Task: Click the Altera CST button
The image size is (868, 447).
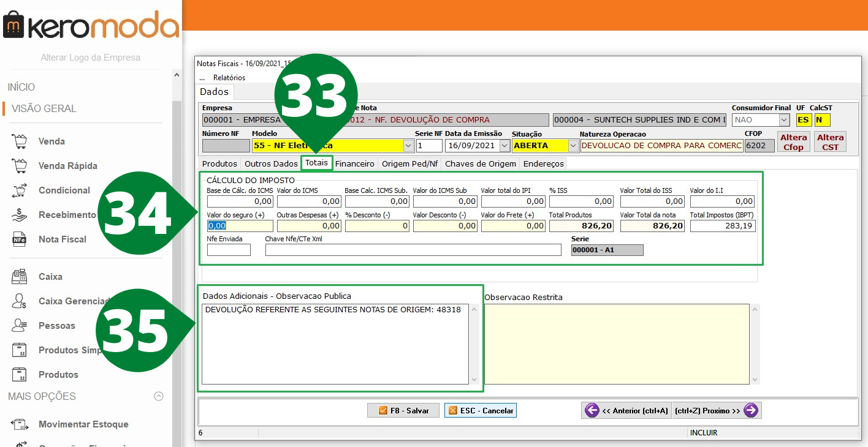Action: [x=831, y=142]
